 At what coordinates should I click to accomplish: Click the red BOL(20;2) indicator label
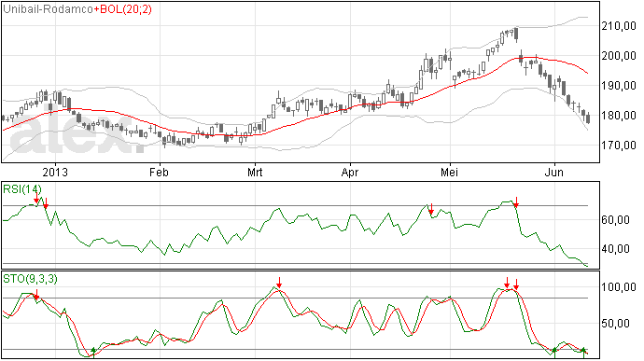(x=123, y=9)
